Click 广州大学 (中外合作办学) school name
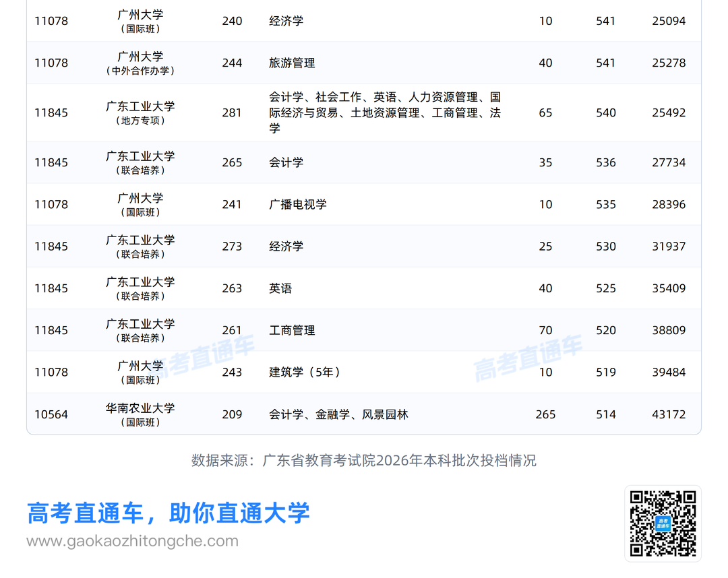This screenshot has height=578, width=728. (140, 63)
